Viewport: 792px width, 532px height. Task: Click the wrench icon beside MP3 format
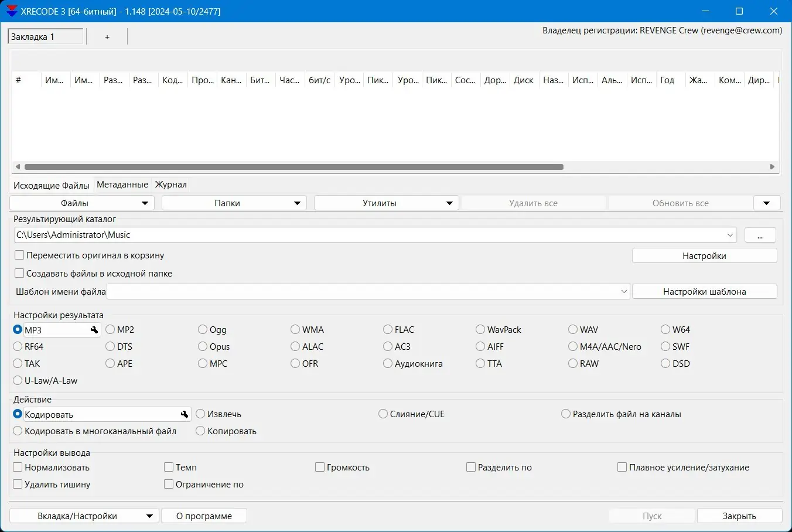tap(94, 330)
